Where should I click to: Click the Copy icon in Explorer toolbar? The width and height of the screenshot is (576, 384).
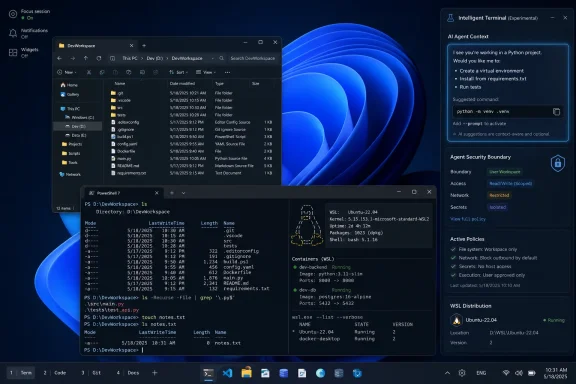(x=102, y=72)
